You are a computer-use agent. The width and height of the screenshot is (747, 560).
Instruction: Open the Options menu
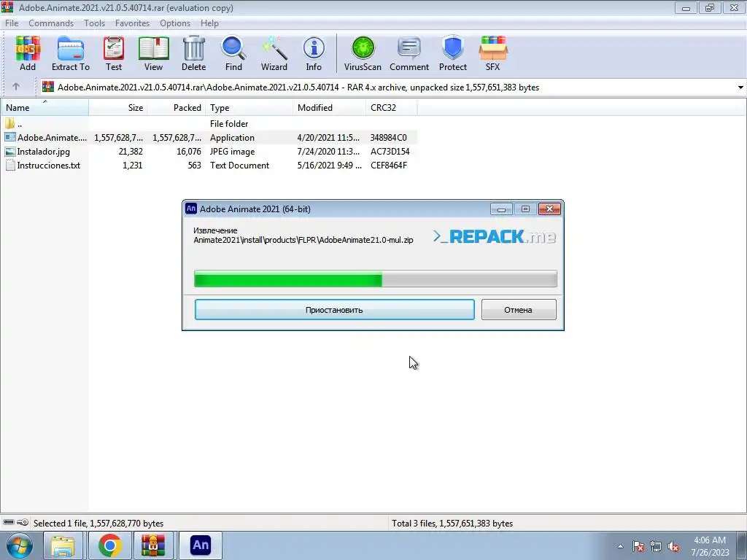(175, 23)
